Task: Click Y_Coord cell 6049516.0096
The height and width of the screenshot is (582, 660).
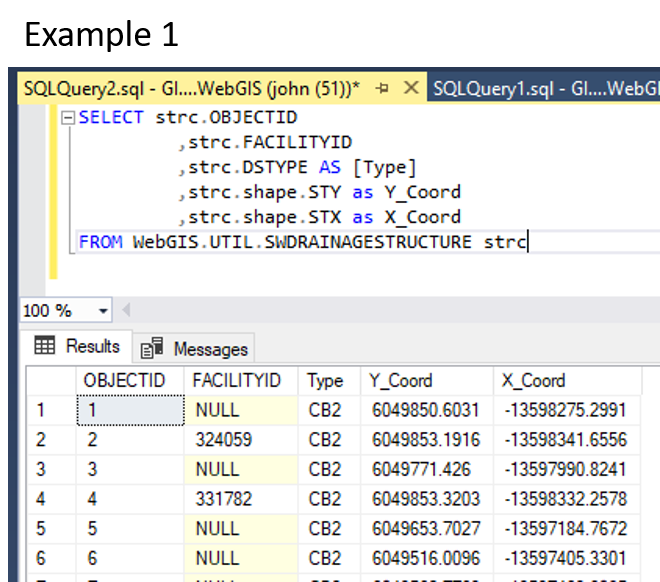Action: (427, 558)
